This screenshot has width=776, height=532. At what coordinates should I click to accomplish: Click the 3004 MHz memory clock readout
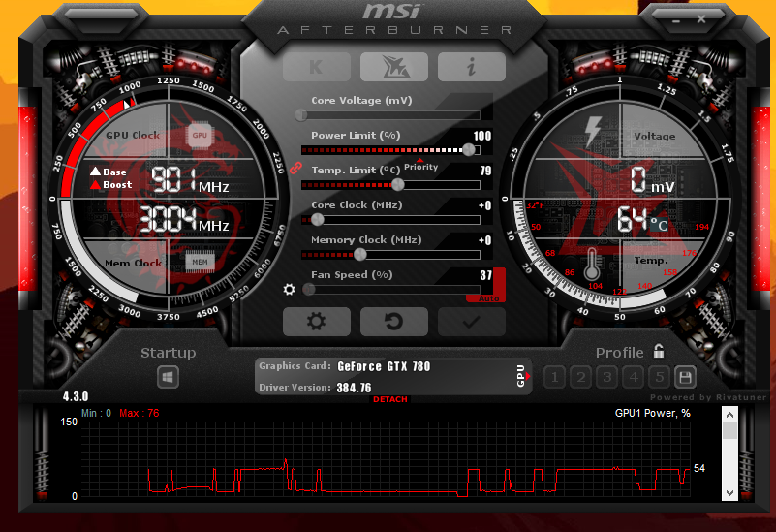pyautogui.click(x=184, y=219)
